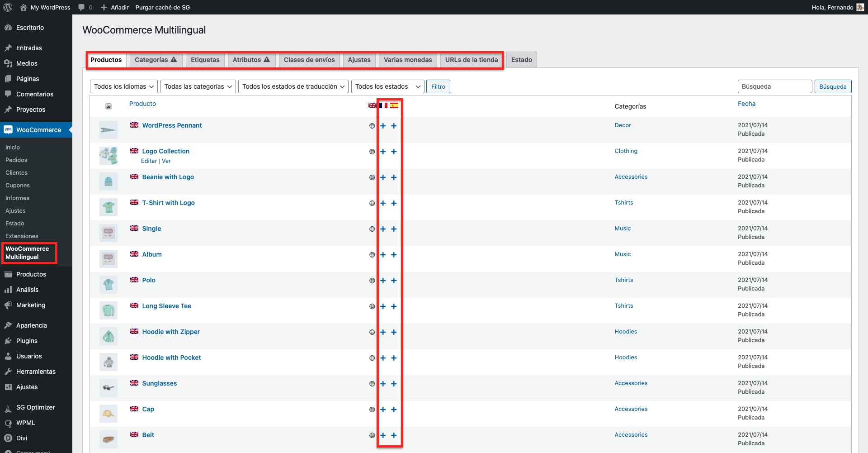868x453 pixels.
Task: Add Spanish translation for Hoodie with Zipper
Action: click(394, 332)
